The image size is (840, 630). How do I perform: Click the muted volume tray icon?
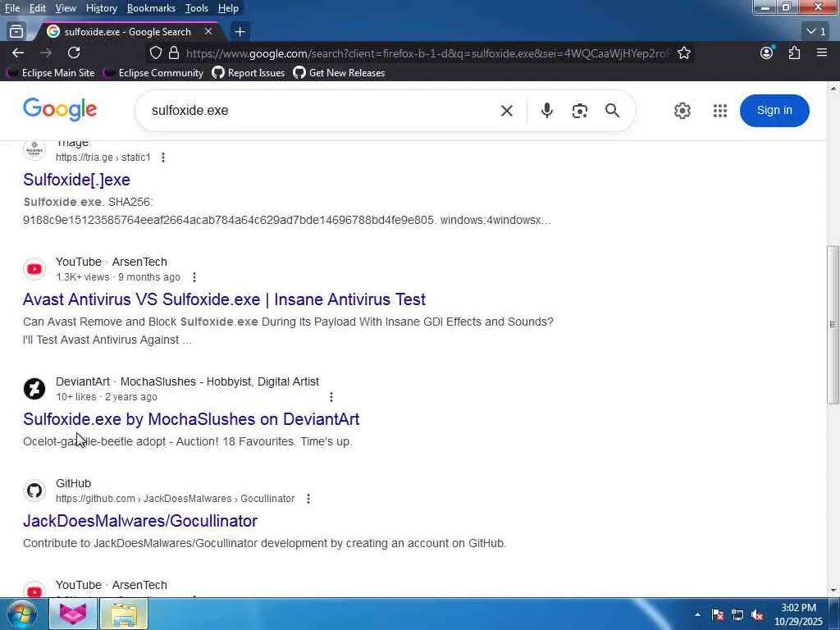pos(757,614)
